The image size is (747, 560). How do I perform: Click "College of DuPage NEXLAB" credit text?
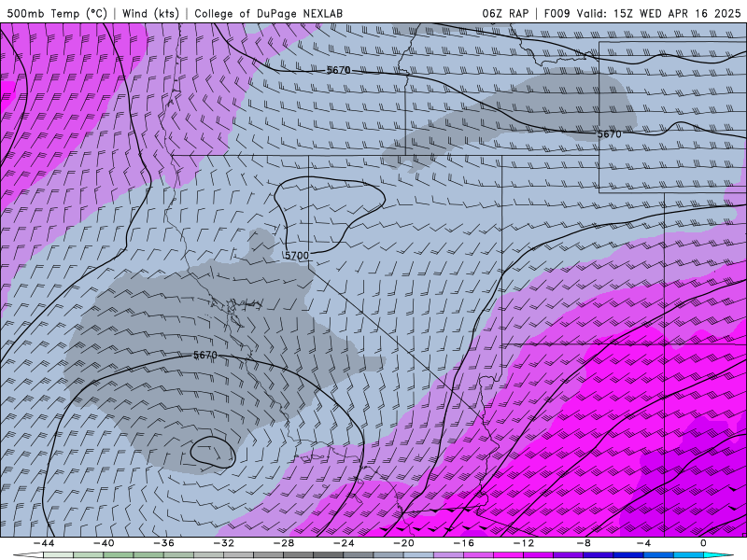pyautogui.click(x=268, y=13)
